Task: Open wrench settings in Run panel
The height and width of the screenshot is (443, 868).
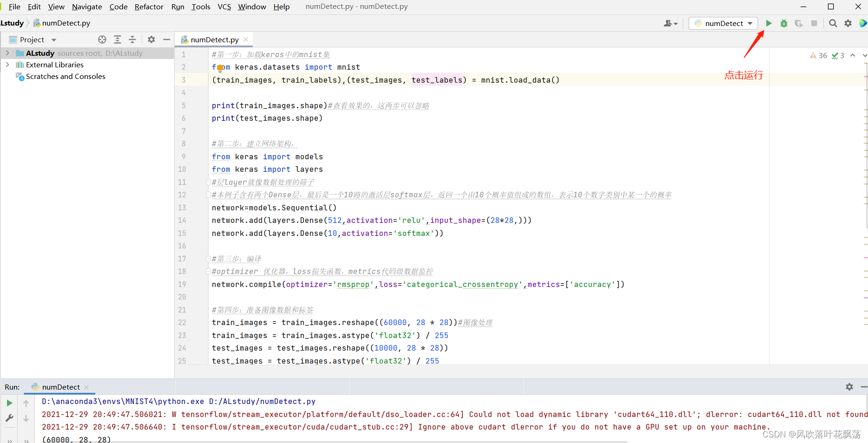Action: (9, 418)
